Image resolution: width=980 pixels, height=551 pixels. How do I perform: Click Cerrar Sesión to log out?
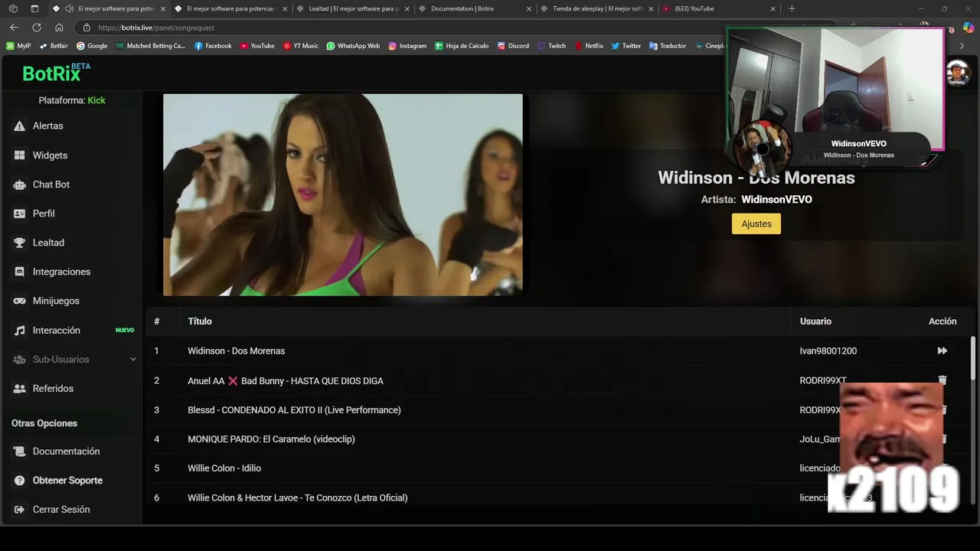coord(61,510)
